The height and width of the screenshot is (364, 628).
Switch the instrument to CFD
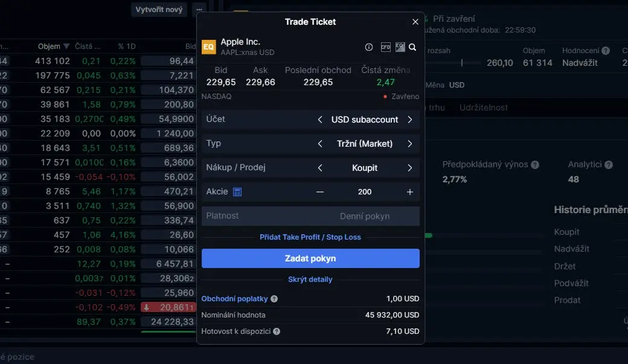click(x=386, y=47)
